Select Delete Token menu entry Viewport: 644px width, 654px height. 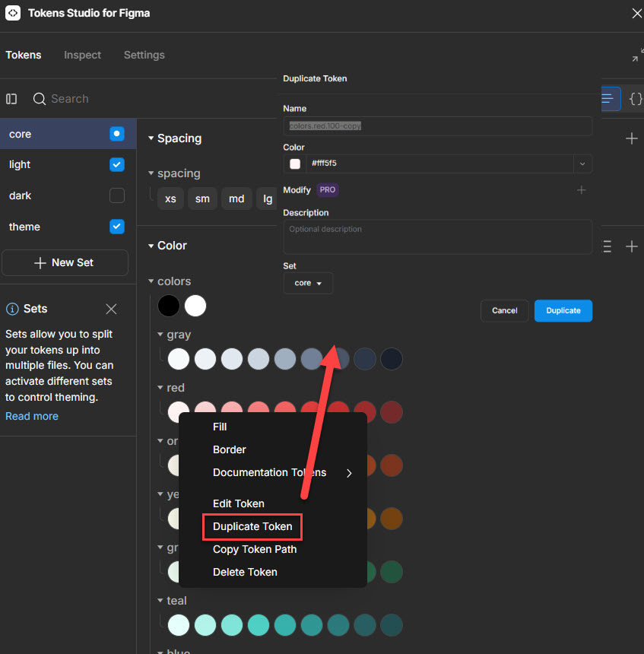[x=246, y=572]
